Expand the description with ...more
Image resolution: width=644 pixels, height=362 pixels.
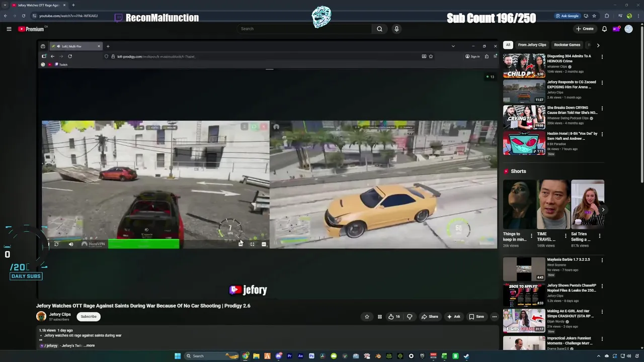(x=89, y=345)
